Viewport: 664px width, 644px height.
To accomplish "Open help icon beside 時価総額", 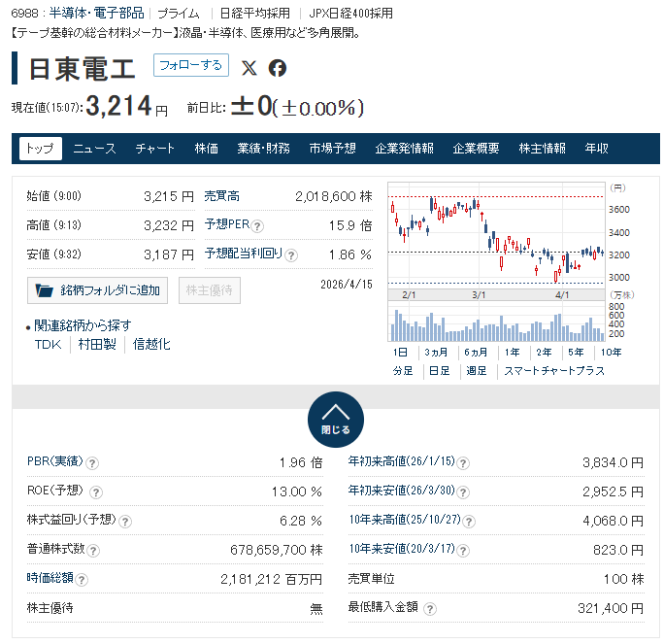I will (82, 580).
